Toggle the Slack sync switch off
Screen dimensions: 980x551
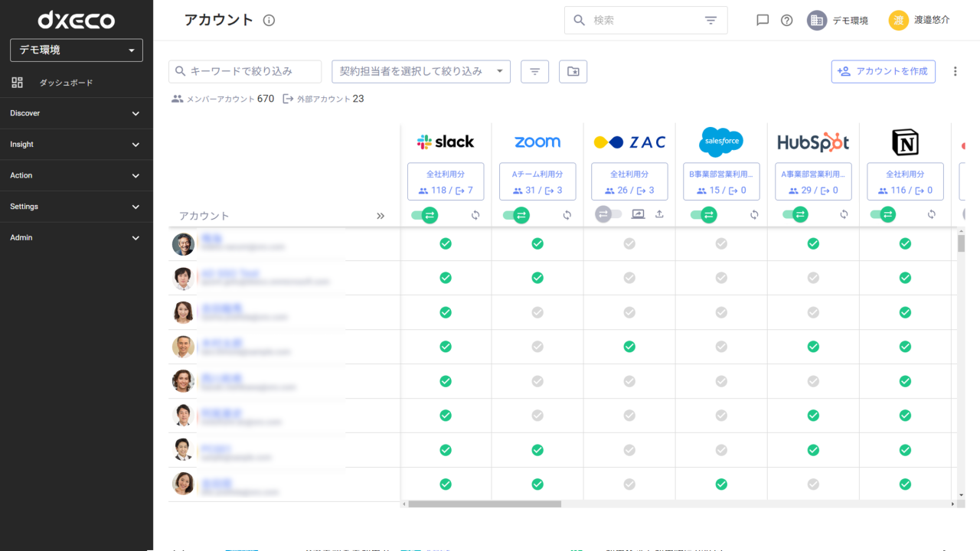(424, 215)
